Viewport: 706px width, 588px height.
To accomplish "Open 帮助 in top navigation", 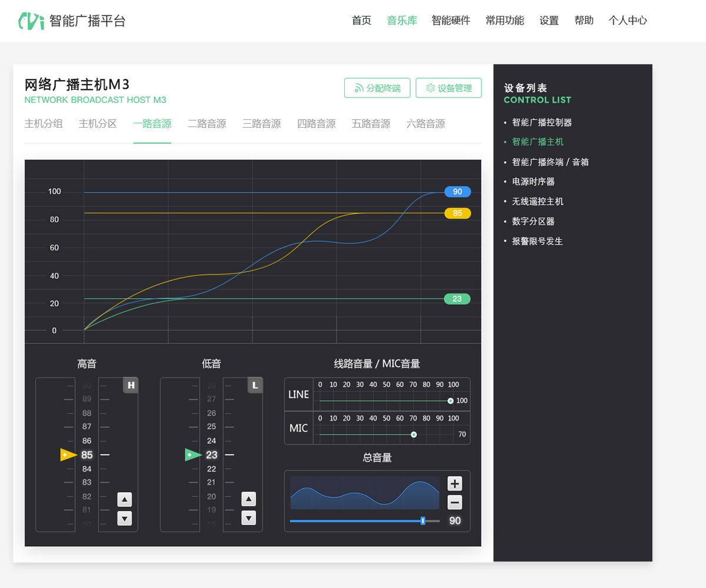I will pyautogui.click(x=584, y=21).
